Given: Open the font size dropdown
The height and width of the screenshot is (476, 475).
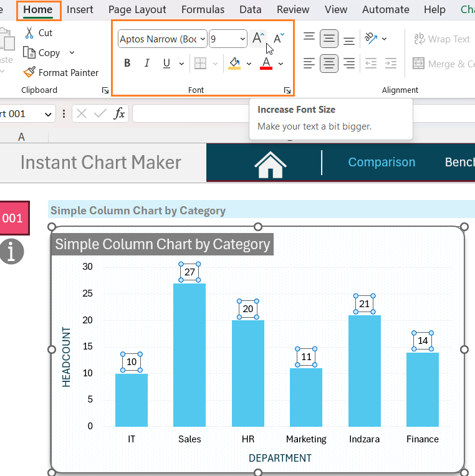Looking at the screenshot, I should coord(242,39).
